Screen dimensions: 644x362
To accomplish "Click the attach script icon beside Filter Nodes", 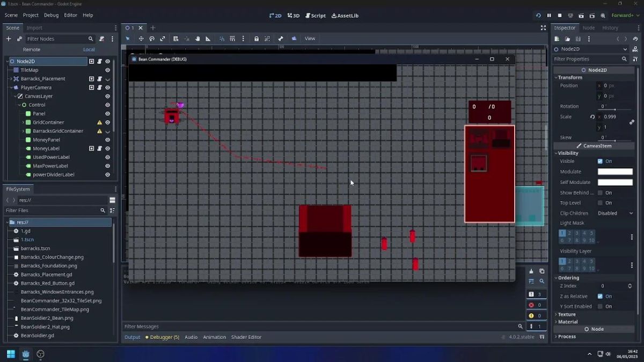I will tap(101, 39).
